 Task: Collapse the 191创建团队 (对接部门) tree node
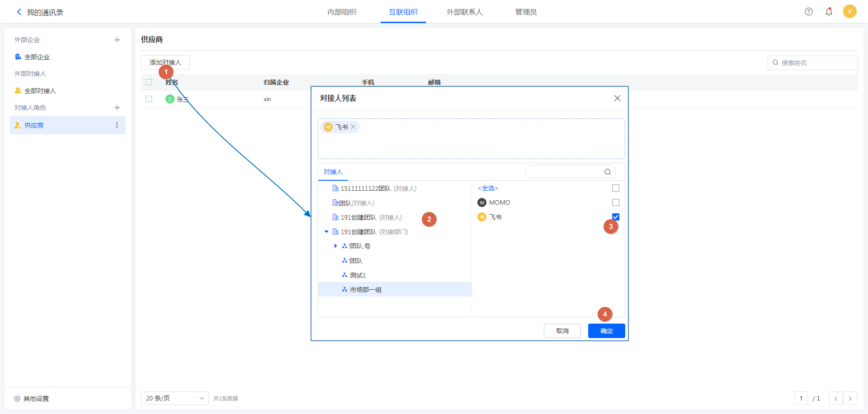coord(326,232)
